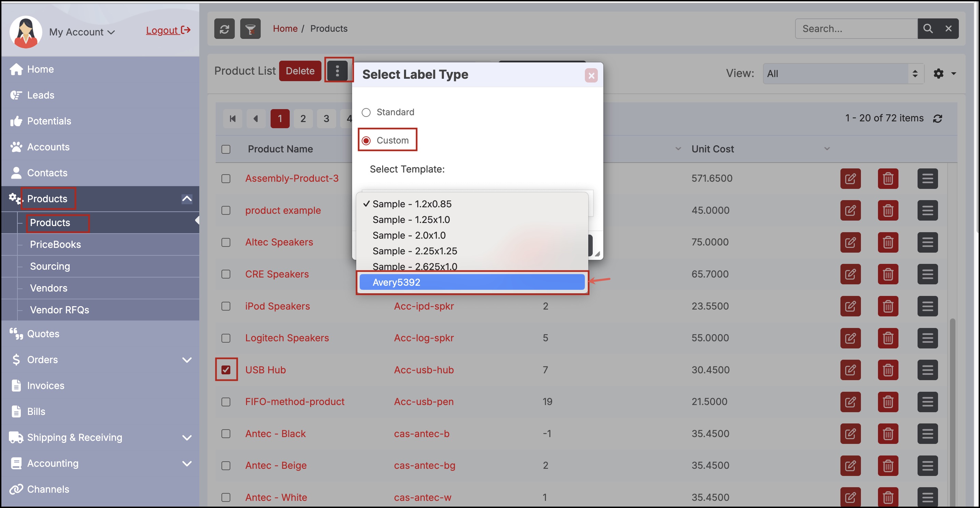Open PriceBooks in sidebar submenu
Screen dimensions: 980x508
(56, 244)
